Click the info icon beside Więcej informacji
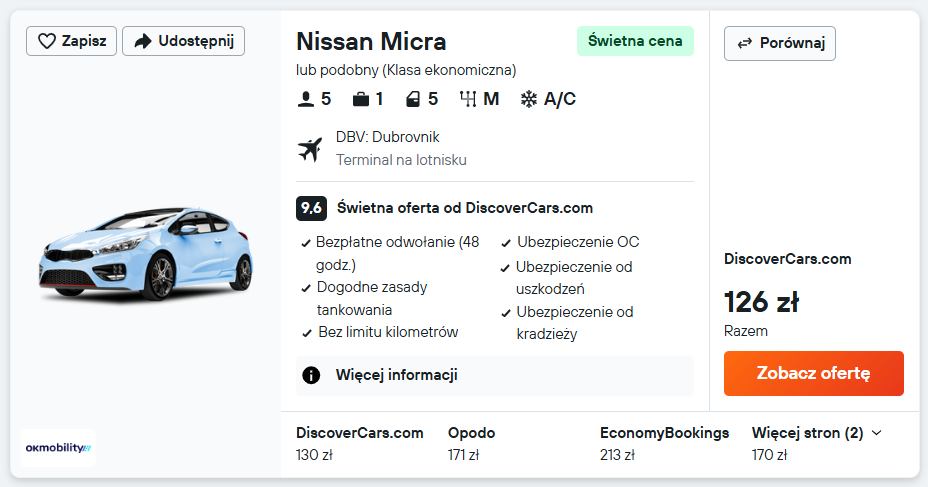This screenshot has height=487, width=928. tap(311, 375)
